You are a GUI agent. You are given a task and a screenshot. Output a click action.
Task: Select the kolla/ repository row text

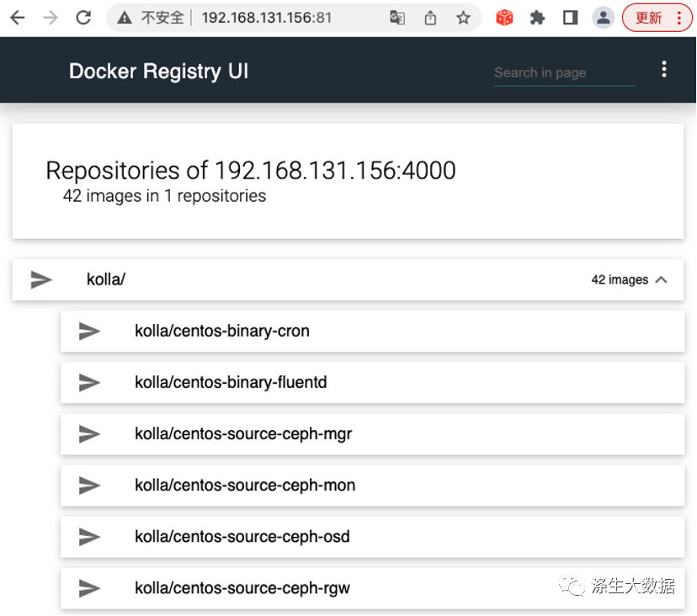(106, 279)
